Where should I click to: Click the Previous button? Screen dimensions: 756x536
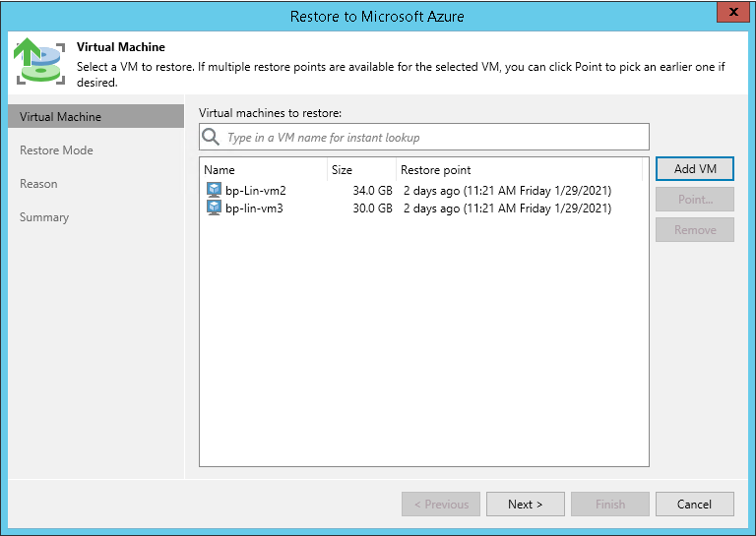441,504
